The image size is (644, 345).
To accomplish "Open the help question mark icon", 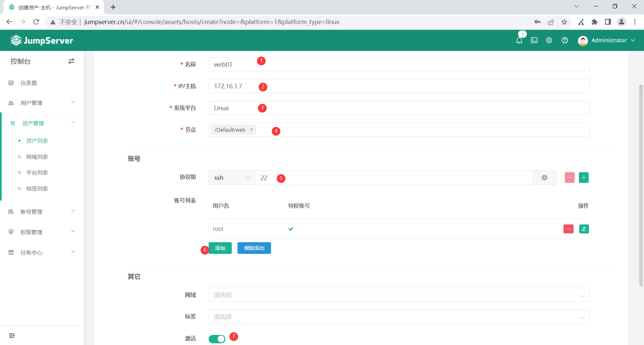I will 565,40.
